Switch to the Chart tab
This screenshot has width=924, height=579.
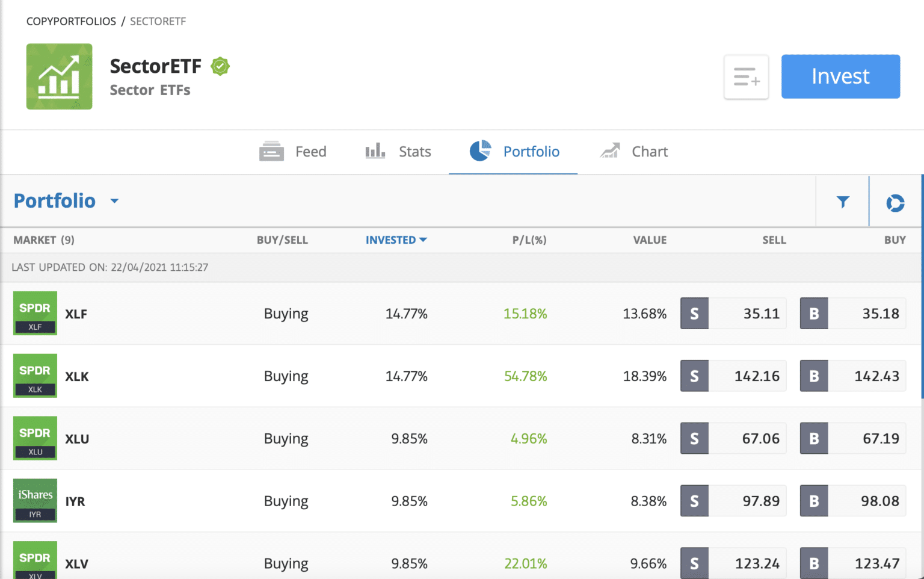[x=649, y=151]
